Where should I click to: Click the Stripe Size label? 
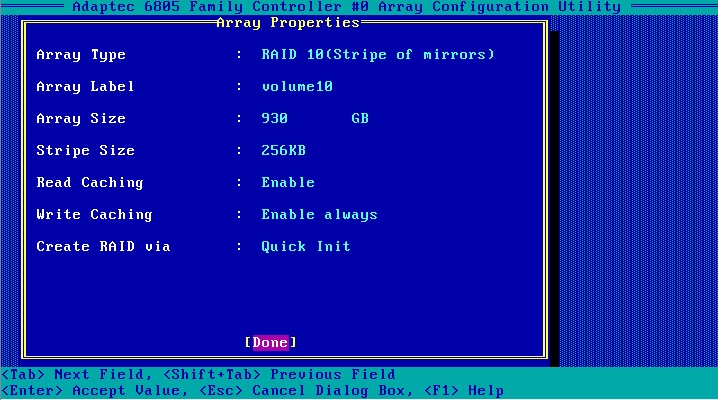click(x=85, y=151)
